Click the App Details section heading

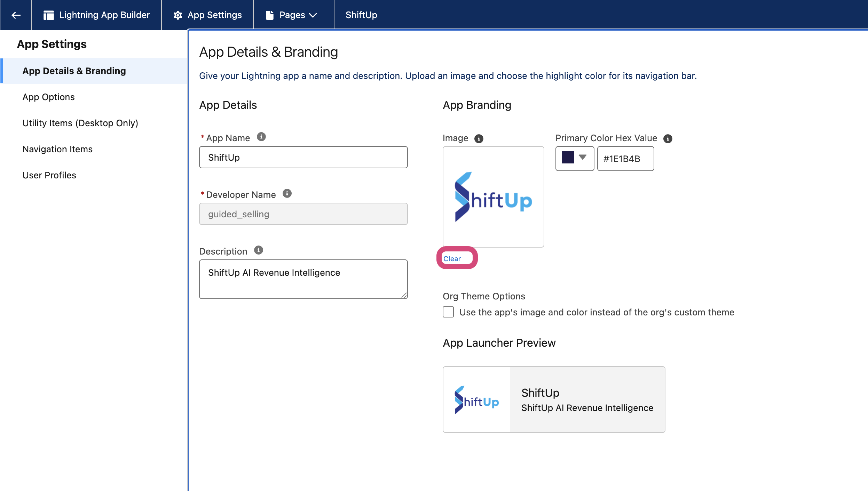pos(228,105)
